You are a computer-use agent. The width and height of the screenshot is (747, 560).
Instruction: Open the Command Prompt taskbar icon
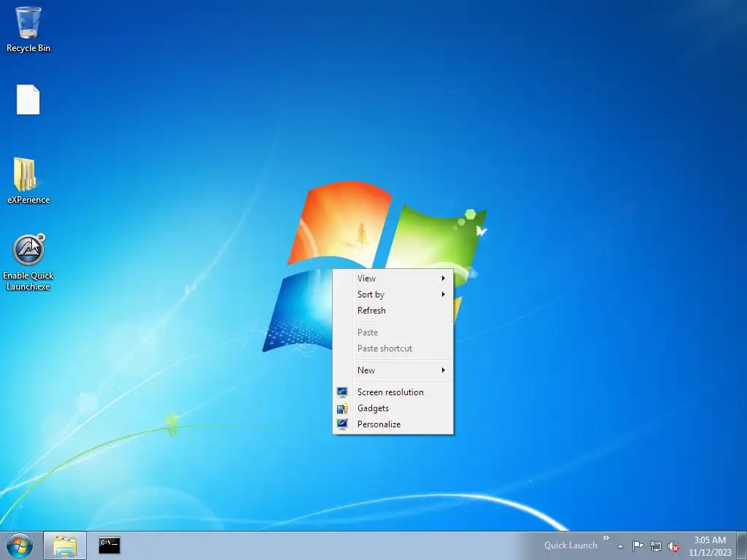click(109, 545)
